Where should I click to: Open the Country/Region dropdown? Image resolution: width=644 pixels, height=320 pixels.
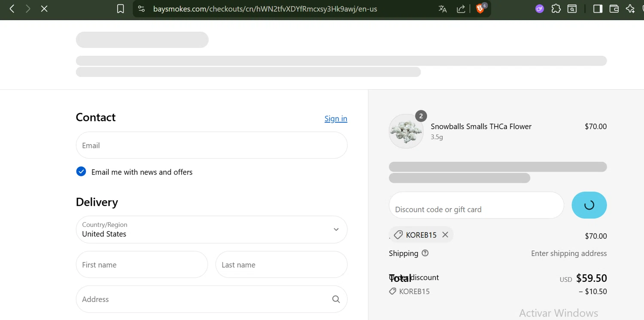click(211, 229)
